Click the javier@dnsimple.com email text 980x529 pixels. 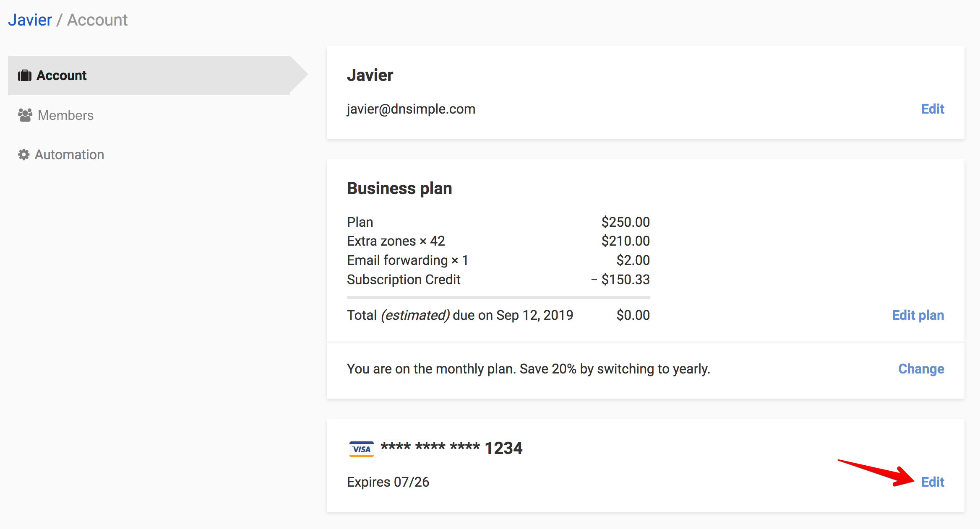click(411, 109)
